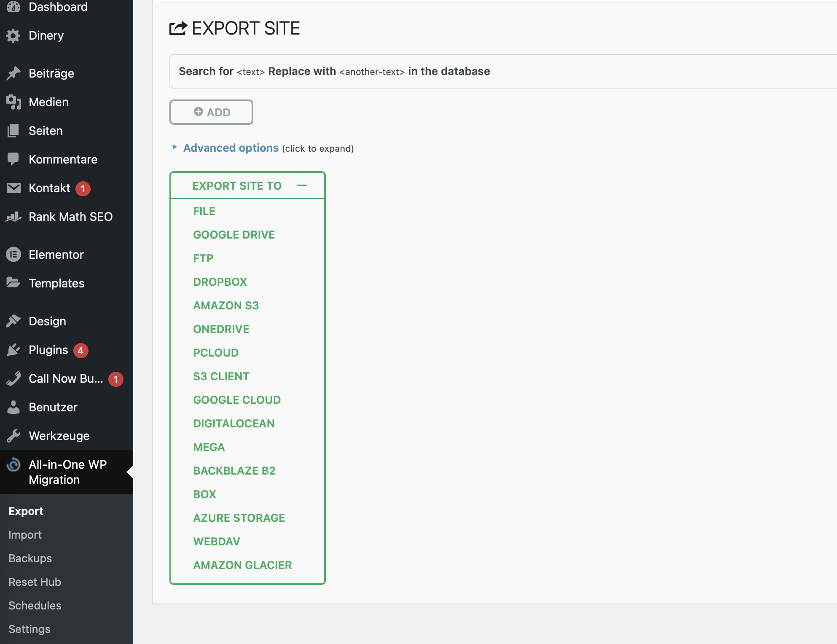This screenshot has width=837, height=644.
Task: Select Import submenu item
Action: pyautogui.click(x=25, y=535)
